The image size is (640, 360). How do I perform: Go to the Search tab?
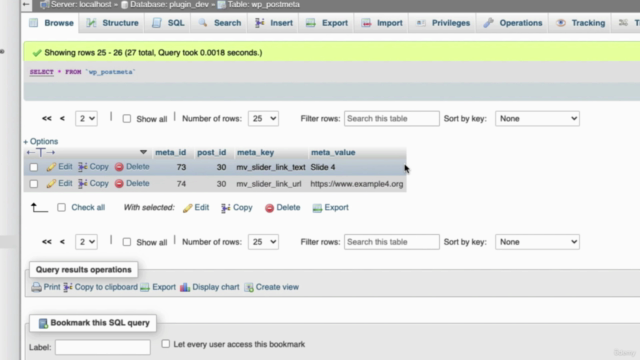point(220,23)
